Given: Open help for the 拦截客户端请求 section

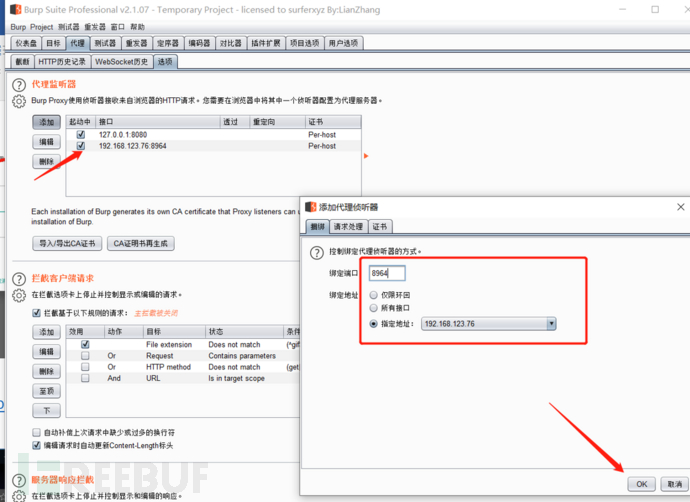Looking at the screenshot, I should coord(19,279).
